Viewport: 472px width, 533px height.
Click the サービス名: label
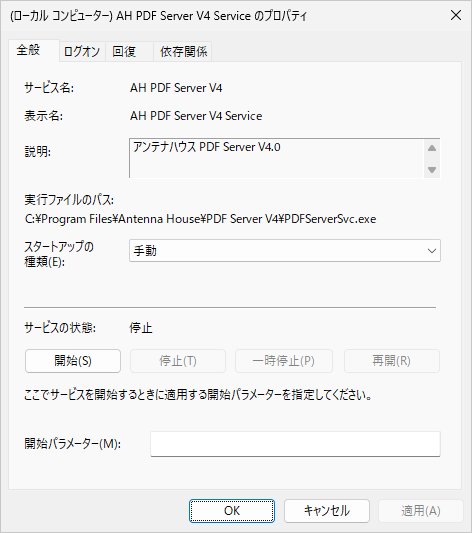[x=49, y=88]
